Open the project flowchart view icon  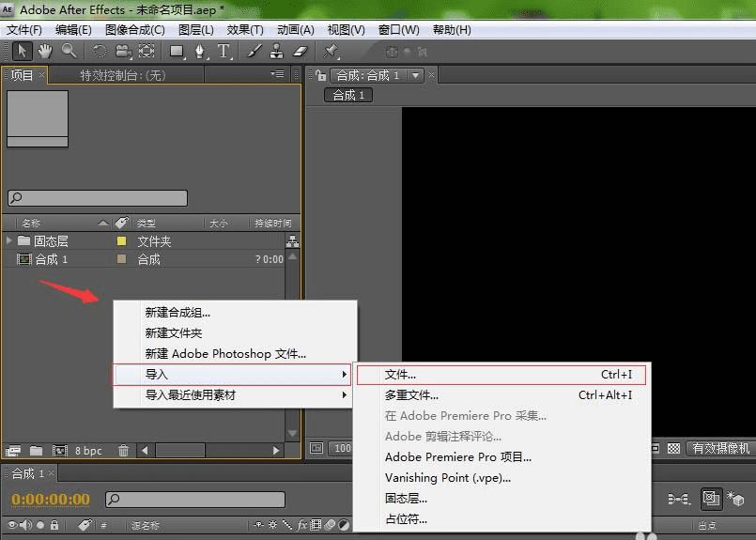[292, 241]
